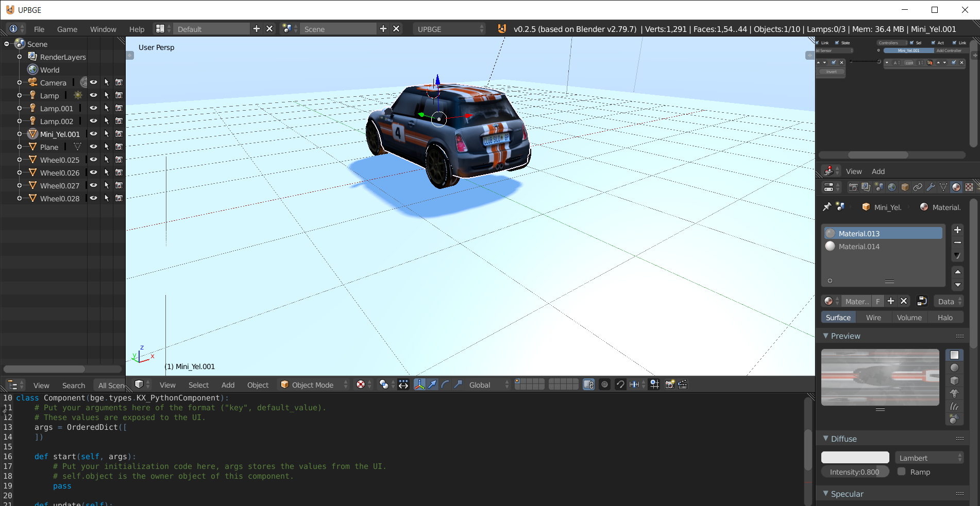This screenshot has width=980, height=506.
Task: Open the UPBGE render engine dropdown
Action: coord(449,29)
